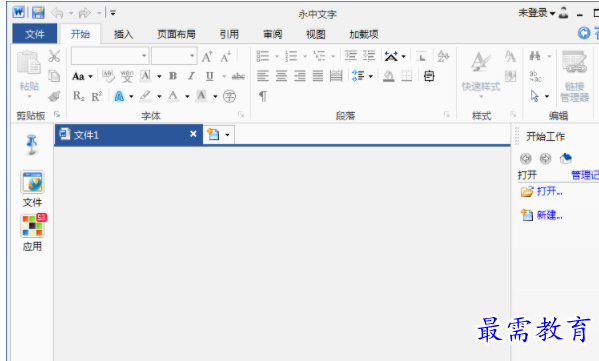Switch to the 审阅 Review tab
This screenshot has height=361, width=599.
point(273,34)
